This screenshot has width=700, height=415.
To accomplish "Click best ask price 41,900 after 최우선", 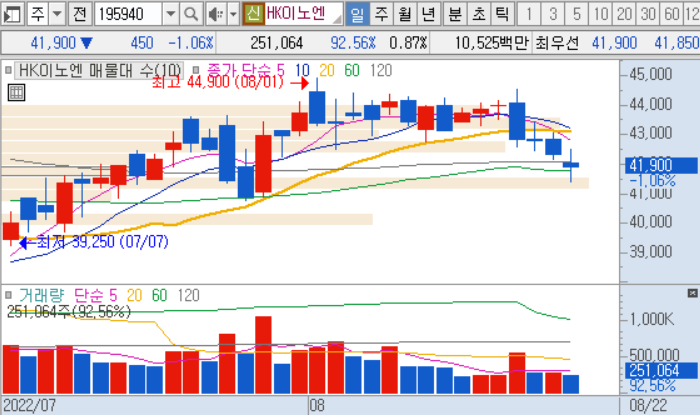I will [614, 43].
